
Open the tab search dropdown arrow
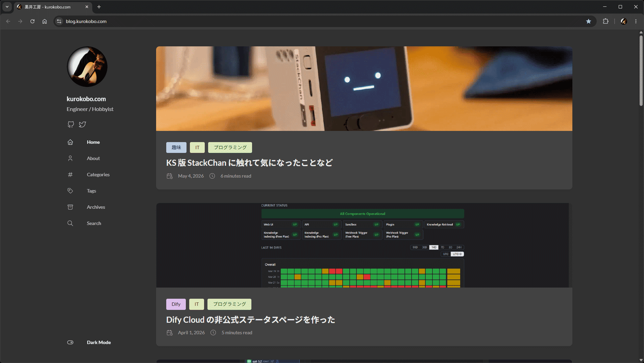(7, 7)
